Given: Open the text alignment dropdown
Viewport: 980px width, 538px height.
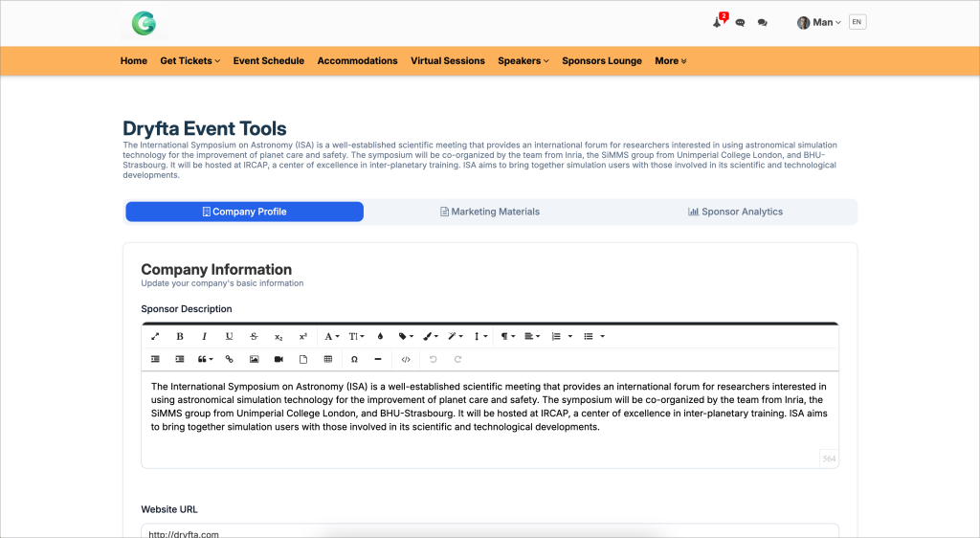Looking at the screenshot, I should point(532,336).
